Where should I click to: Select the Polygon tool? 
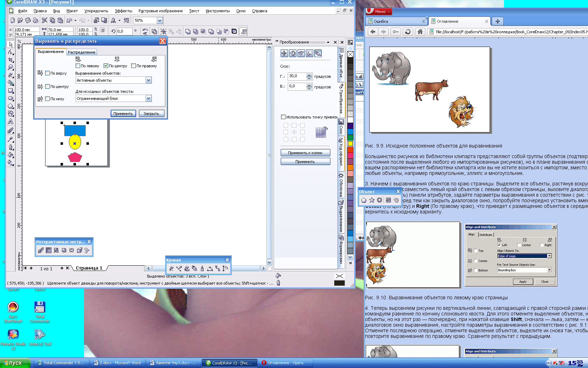pos(11,106)
